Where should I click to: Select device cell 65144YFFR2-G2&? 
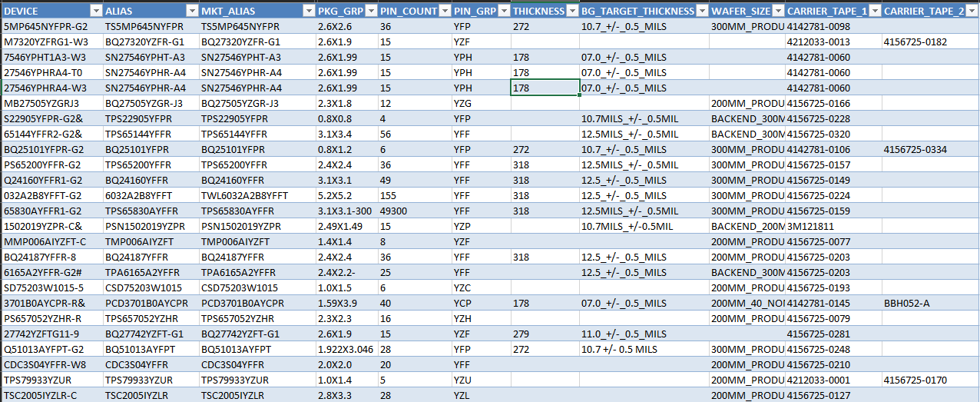pos(51,134)
